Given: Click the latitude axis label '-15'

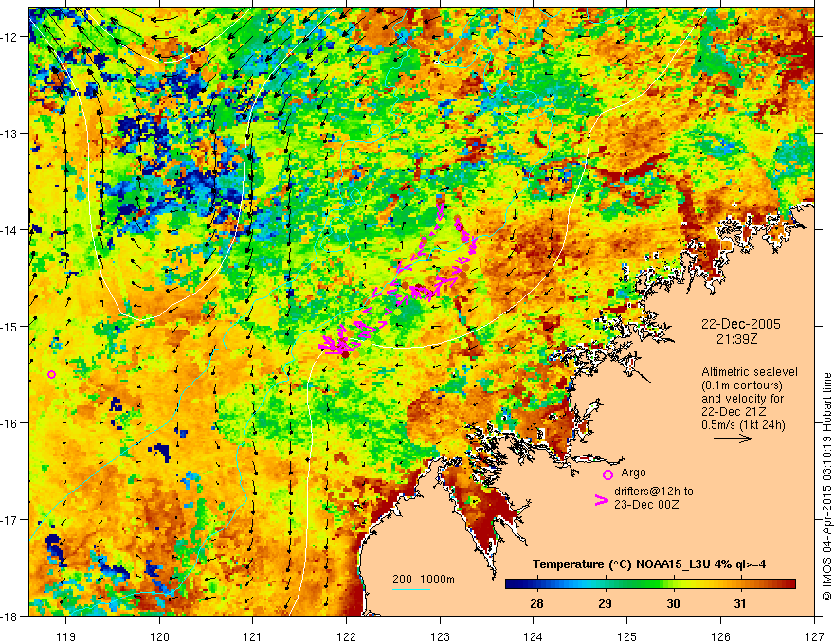Looking at the screenshot, I should click(10, 326).
